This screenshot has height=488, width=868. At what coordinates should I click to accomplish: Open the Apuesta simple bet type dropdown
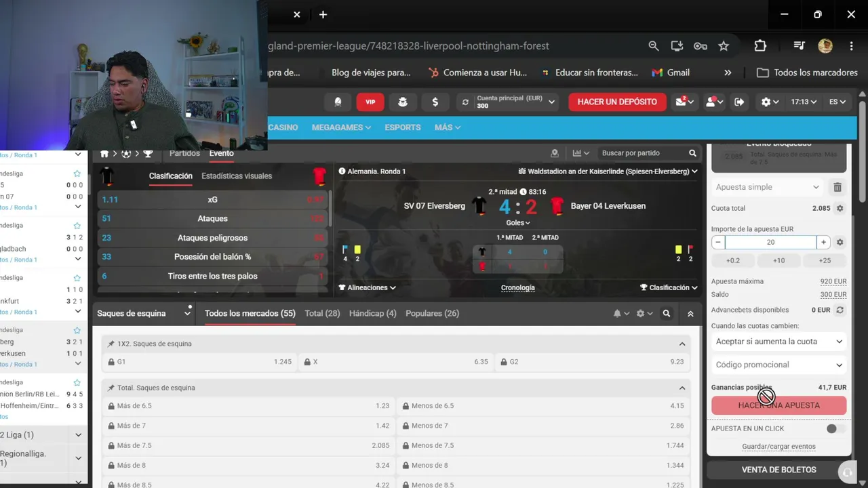pyautogui.click(x=768, y=187)
